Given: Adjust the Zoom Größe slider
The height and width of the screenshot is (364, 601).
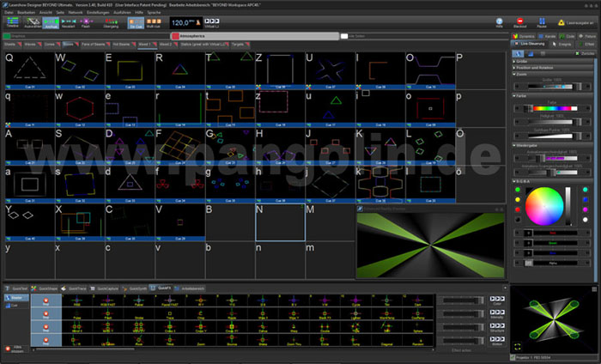Looking at the screenshot, I should click(552, 87).
